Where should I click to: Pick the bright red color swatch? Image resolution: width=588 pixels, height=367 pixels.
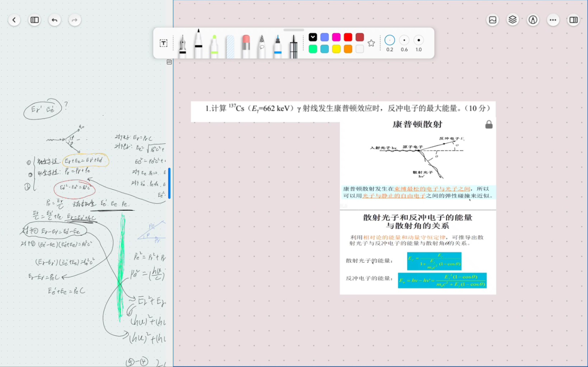(x=348, y=37)
